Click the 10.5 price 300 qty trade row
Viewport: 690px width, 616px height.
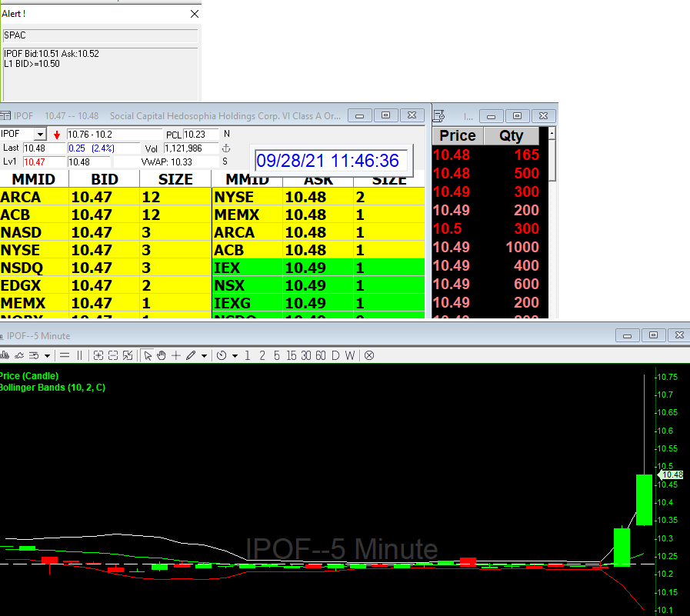pyautogui.click(x=486, y=228)
